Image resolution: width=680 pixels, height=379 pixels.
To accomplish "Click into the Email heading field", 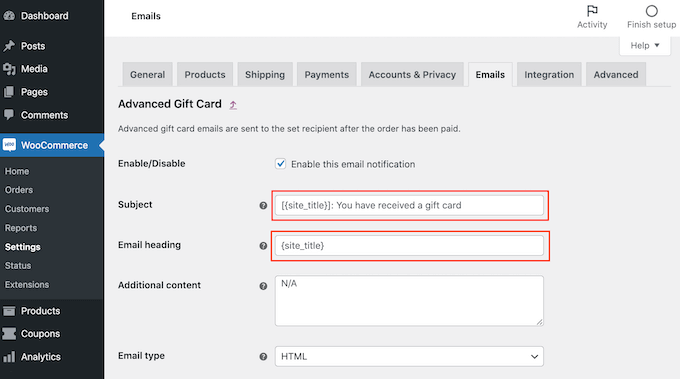I will [x=409, y=246].
